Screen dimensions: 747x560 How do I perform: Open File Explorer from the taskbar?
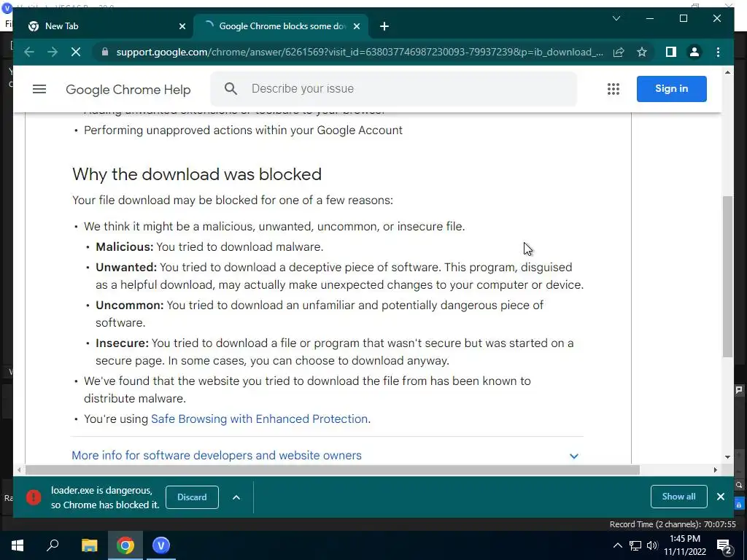(x=89, y=545)
